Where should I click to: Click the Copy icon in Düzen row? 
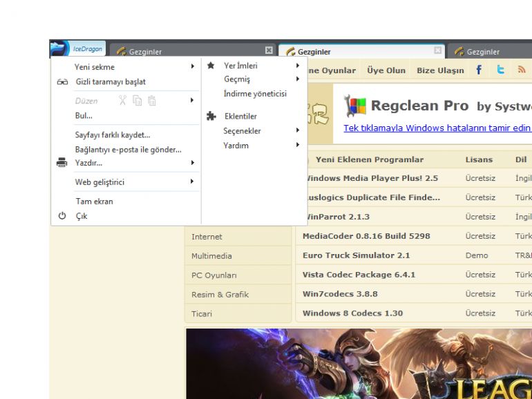point(137,100)
